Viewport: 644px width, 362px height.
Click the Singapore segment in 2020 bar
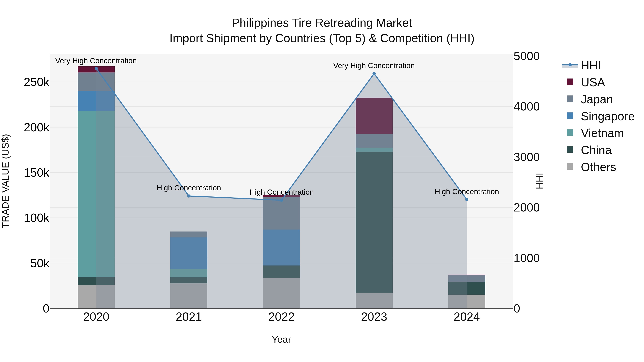[96, 101]
